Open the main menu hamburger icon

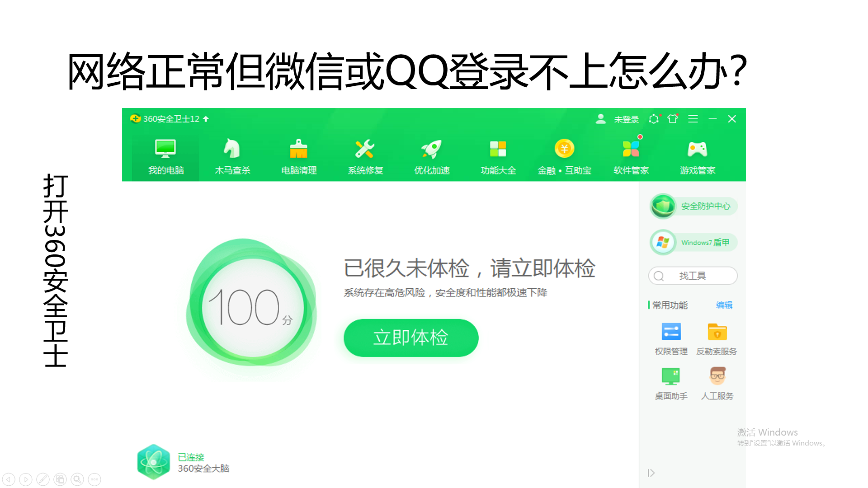click(693, 119)
